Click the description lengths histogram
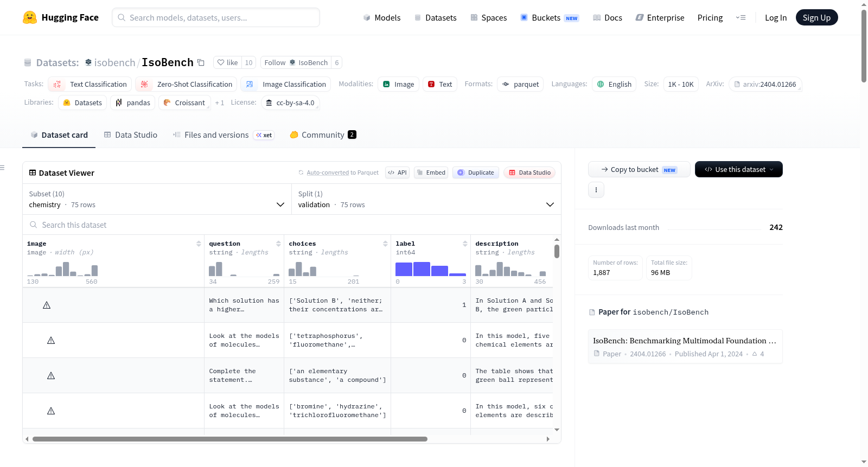The width and height of the screenshot is (868, 467). pos(510,268)
